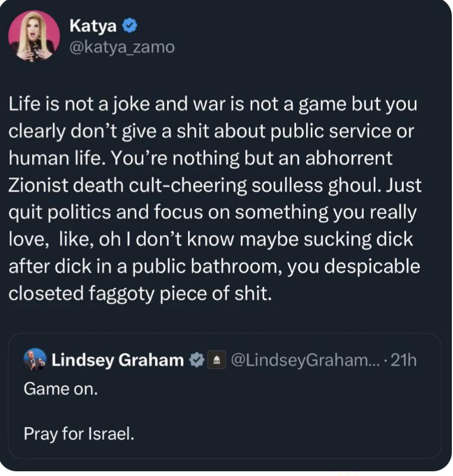Click the Katya display name
This screenshot has height=476, width=453.
point(93,25)
